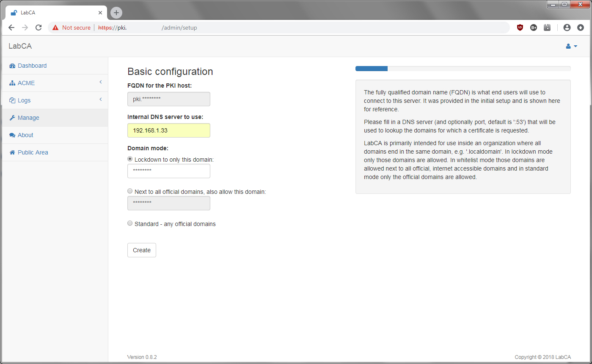Choose 'Next to all official domains' mode

point(130,191)
